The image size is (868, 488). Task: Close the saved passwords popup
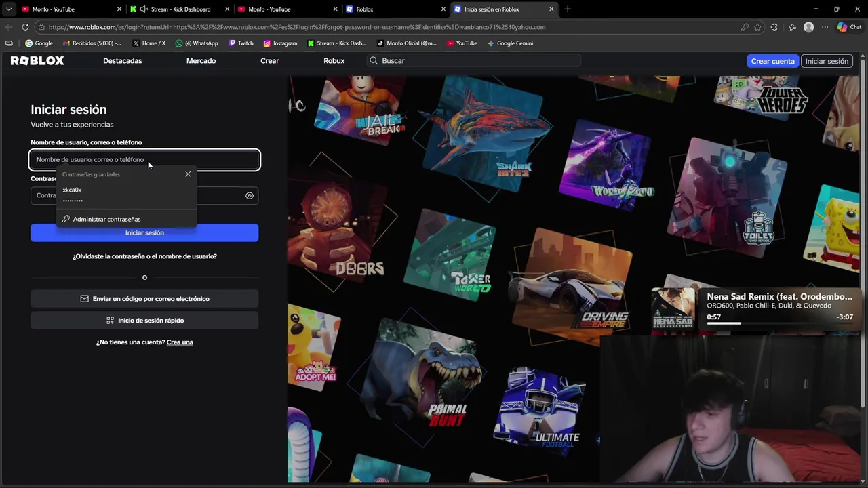[x=188, y=174]
